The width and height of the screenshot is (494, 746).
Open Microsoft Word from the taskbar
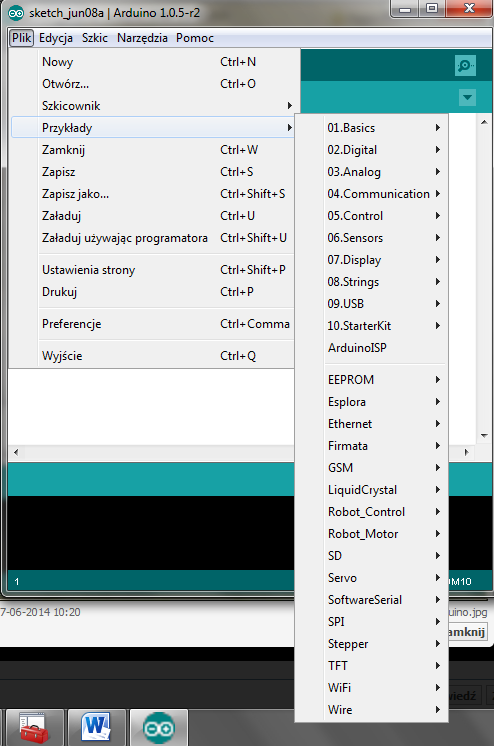[x=97, y=728]
